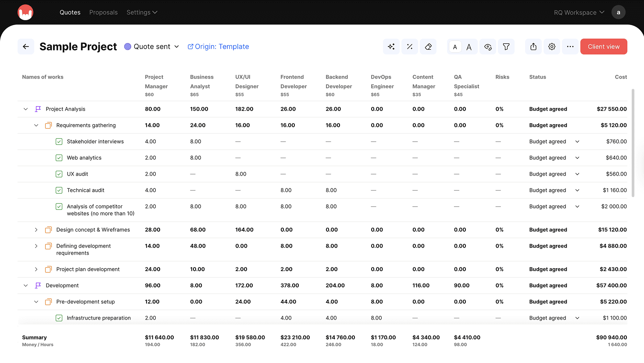Open RQ Workspace dropdown
The width and height of the screenshot is (644, 363).
coord(579,12)
